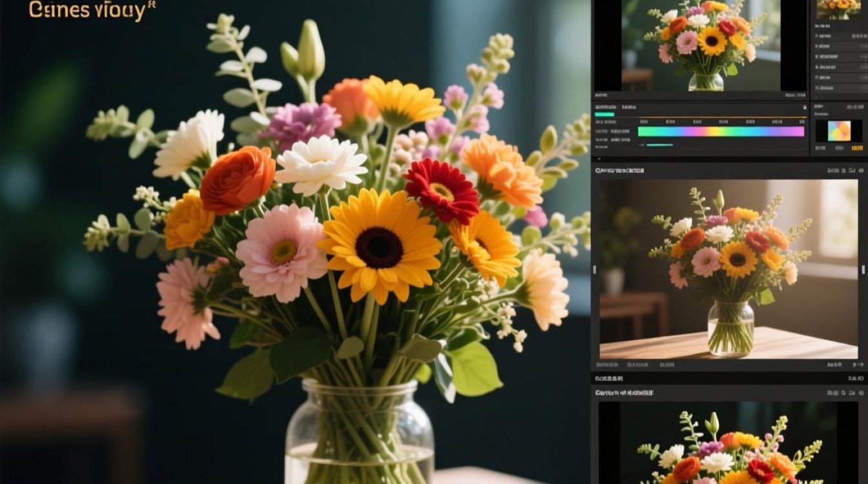
Task: Click the left edge handle of the middle preview
Action: pyautogui.click(x=595, y=269)
